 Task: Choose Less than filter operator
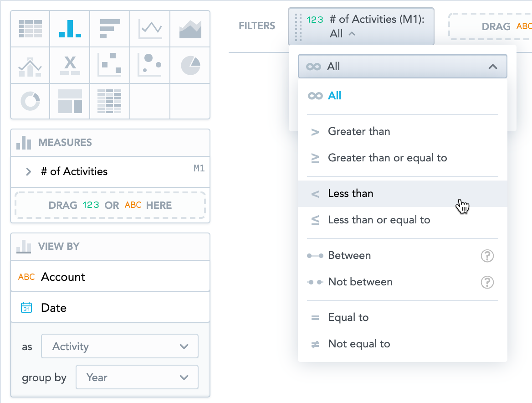click(402, 193)
